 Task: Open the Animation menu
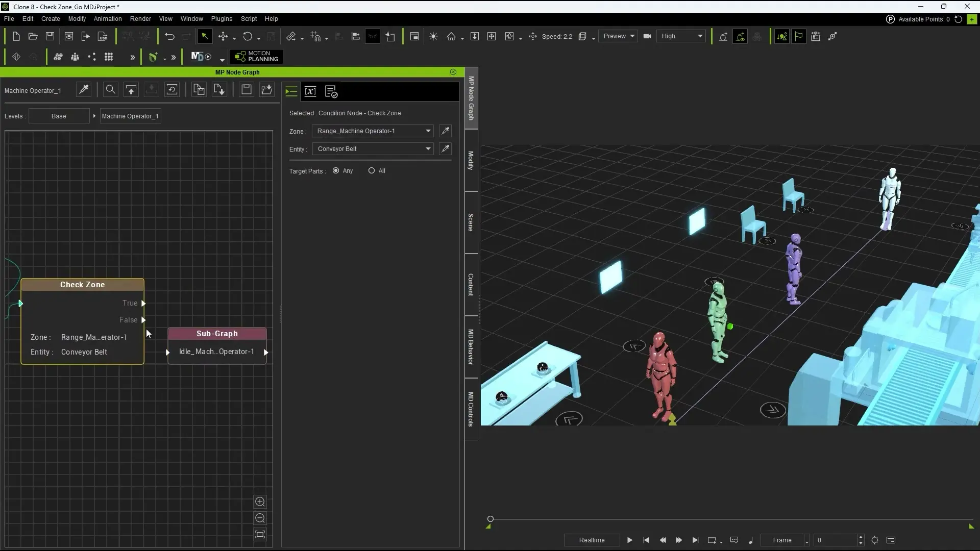[107, 19]
